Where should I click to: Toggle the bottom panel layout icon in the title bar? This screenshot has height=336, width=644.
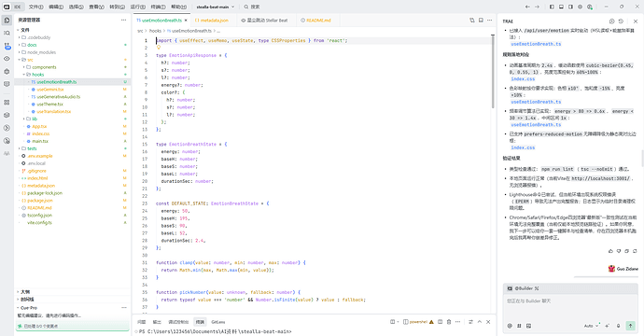click(561, 7)
